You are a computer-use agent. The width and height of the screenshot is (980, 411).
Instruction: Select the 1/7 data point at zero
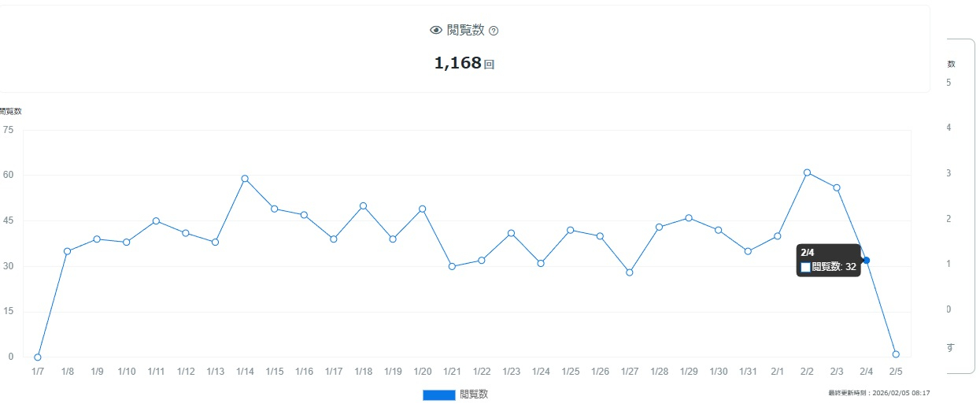tap(38, 357)
